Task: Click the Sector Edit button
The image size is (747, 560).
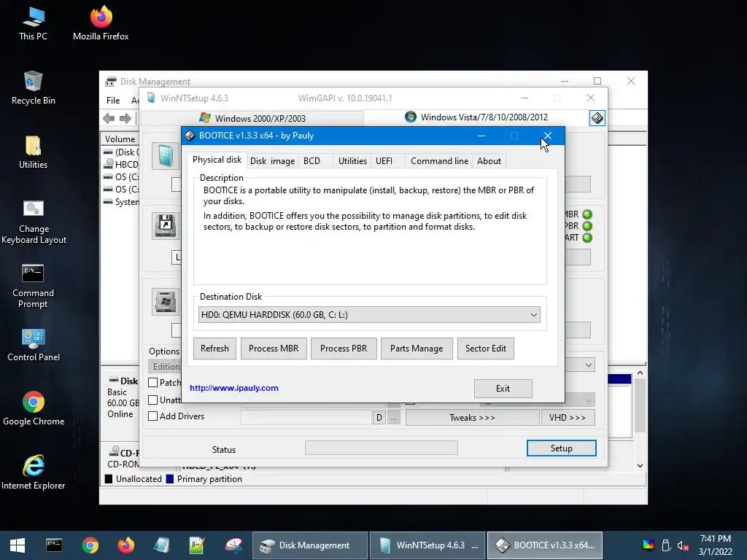Action: (485, 349)
